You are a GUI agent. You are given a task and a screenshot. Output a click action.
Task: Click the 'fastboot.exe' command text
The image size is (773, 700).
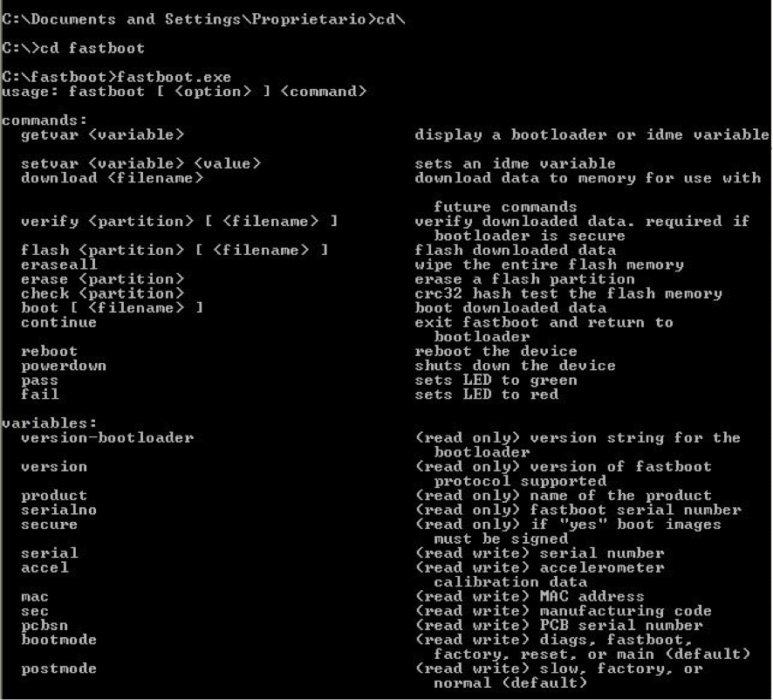pos(174,78)
